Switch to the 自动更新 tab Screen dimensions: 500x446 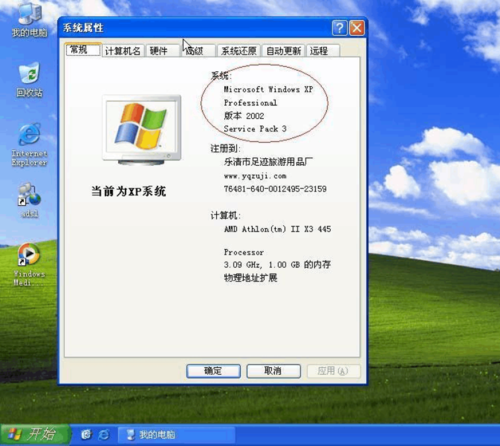(x=283, y=51)
